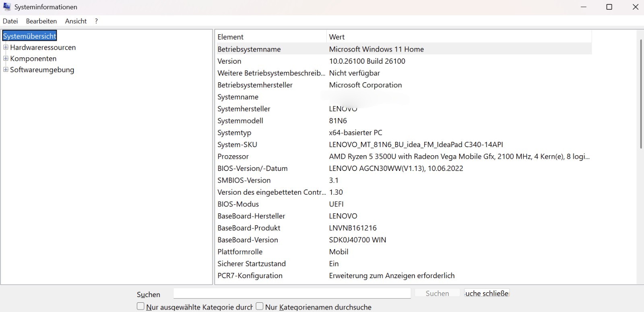The width and height of the screenshot is (644, 312).
Task: Click the Systeminformationen title bar icon
Action: tap(7, 7)
